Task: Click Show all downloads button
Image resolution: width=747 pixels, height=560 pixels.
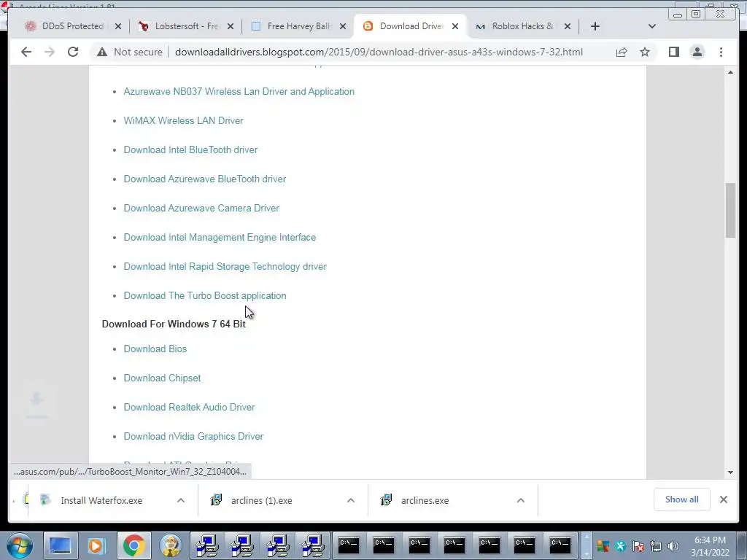Action: pyautogui.click(x=682, y=499)
